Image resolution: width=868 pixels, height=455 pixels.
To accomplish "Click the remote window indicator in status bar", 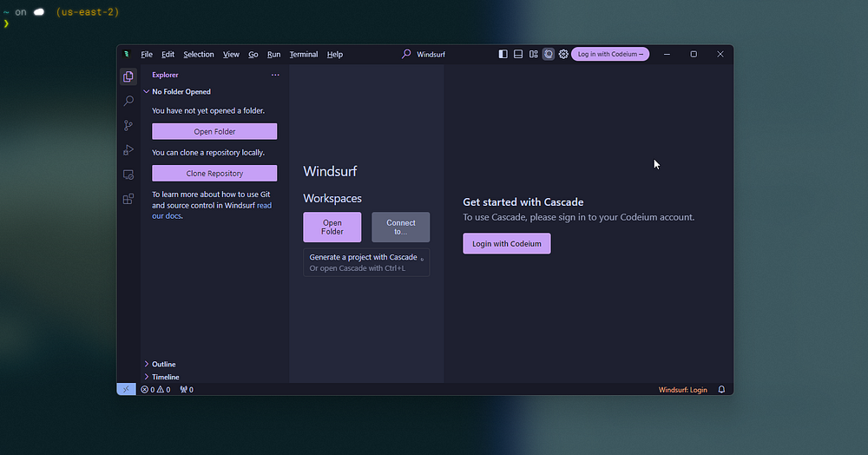I will (x=126, y=389).
